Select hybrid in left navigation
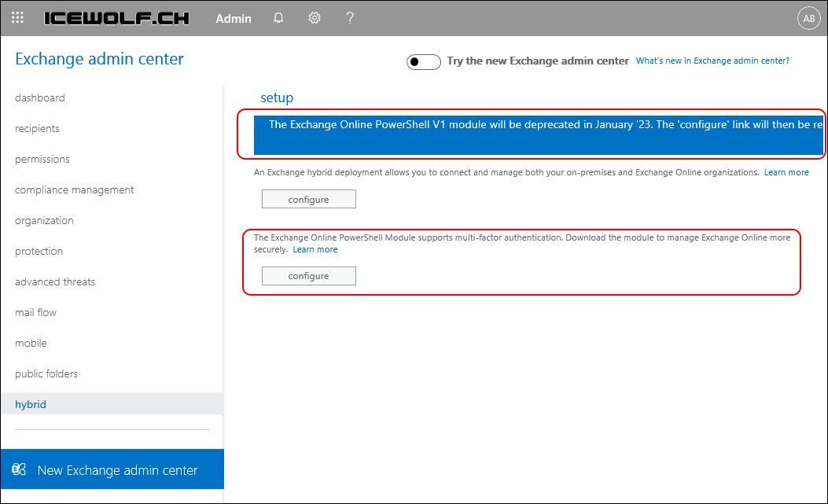This screenshot has height=504, width=828. (x=112, y=404)
